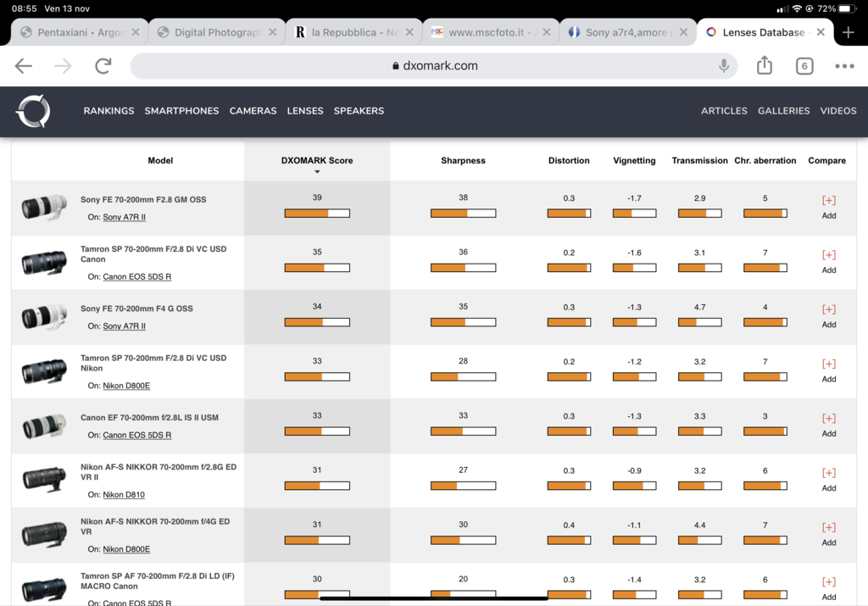Click Canon EF 70-200mm f/2.8L lens thumbnail
This screenshot has height=606, width=868.
44,426
